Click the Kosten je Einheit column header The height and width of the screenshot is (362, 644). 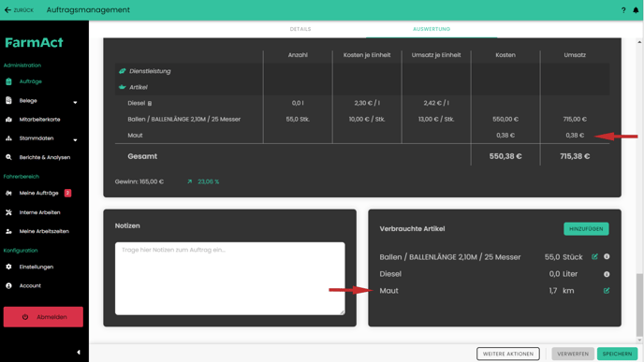click(367, 55)
